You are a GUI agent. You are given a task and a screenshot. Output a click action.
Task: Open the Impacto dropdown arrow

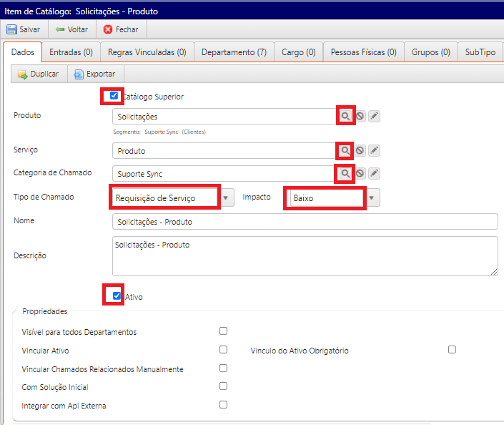point(372,197)
